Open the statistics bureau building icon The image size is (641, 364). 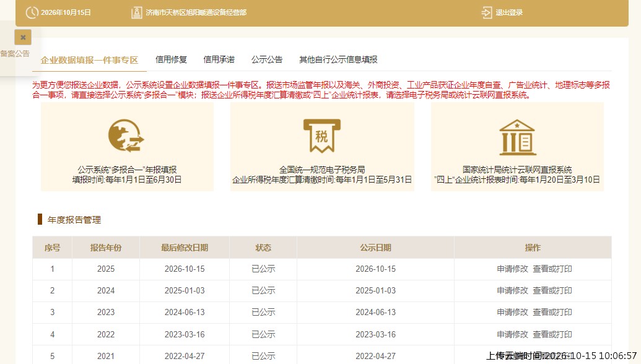point(518,137)
